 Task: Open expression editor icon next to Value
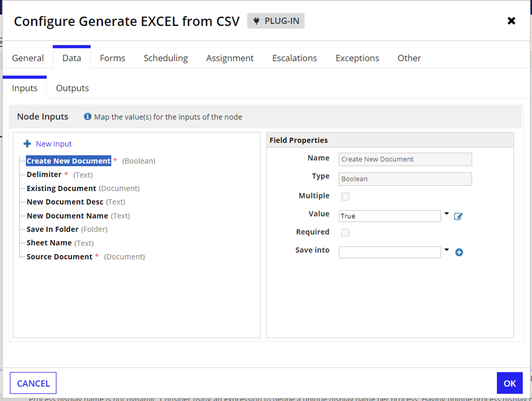pyautogui.click(x=458, y=216)
